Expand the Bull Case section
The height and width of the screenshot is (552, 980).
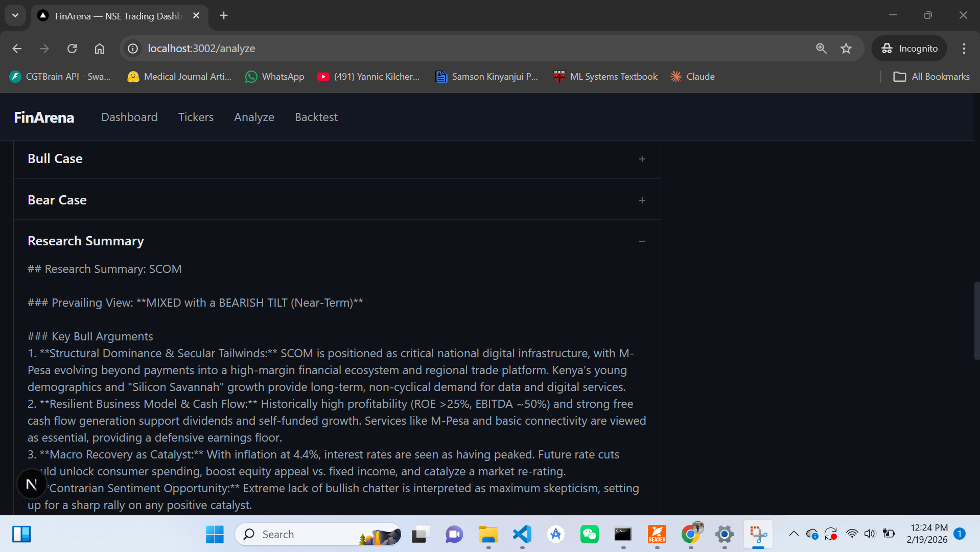642,159
